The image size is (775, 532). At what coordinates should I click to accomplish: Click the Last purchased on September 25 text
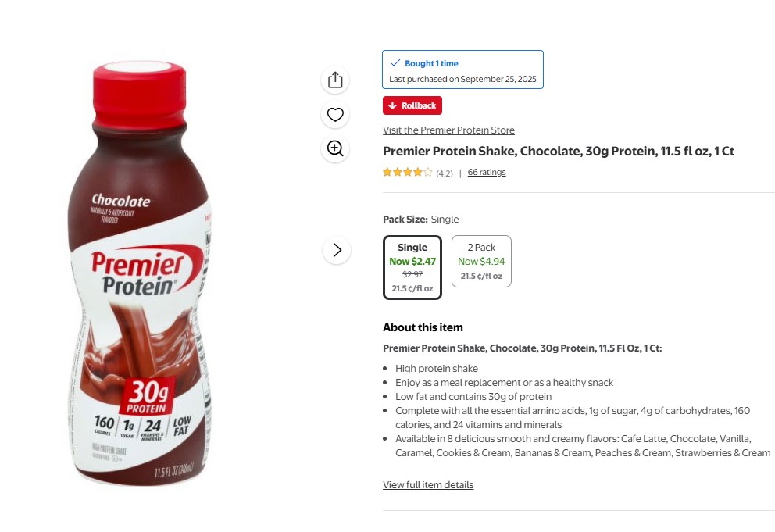[x=462, y=79]
